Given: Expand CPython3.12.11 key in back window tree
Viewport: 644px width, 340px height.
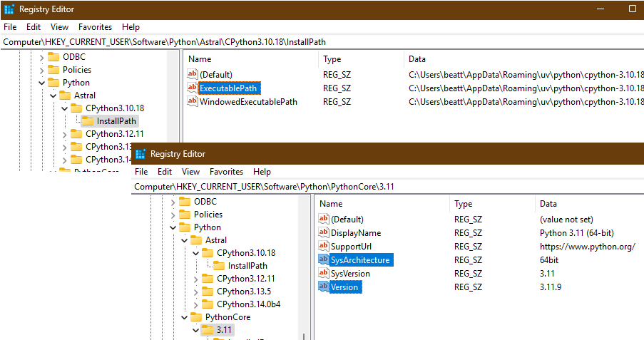Looking at the screenshot, I should 64,134.
